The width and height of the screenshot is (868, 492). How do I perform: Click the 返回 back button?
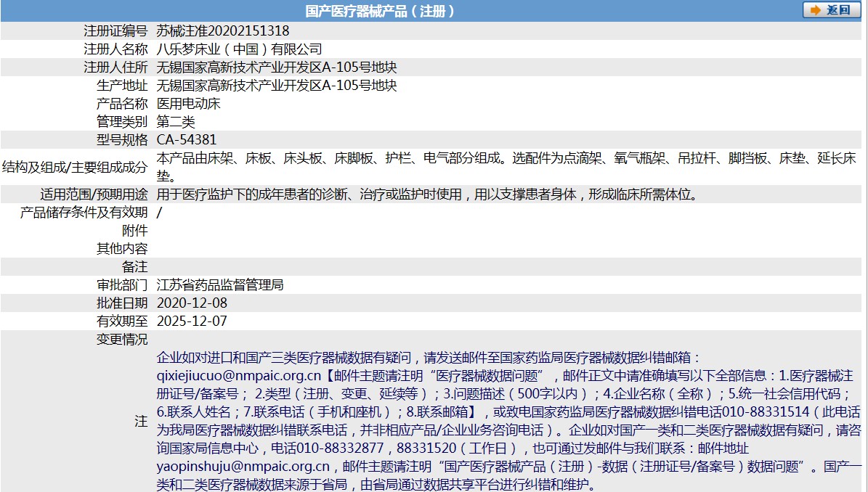(831, 10)
